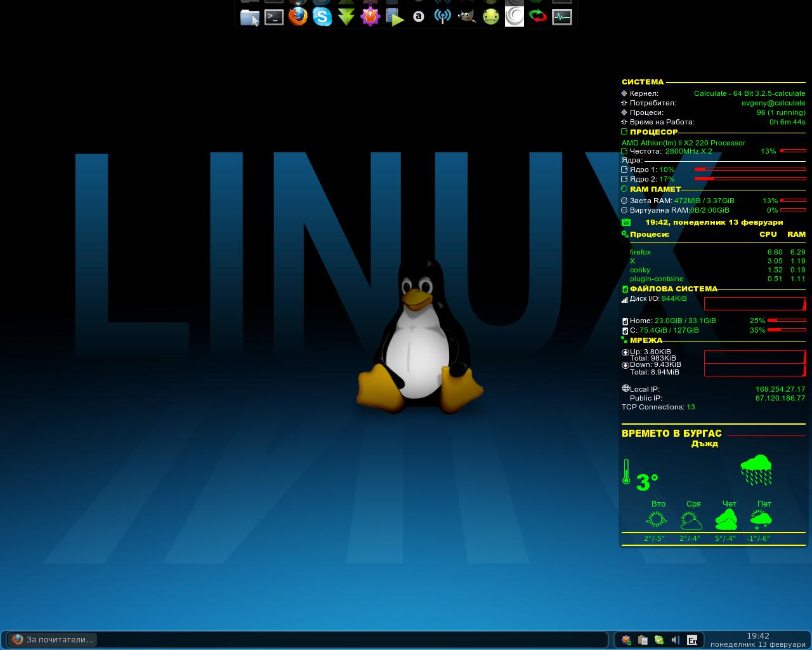Open the green smiley face dock icon
This screenshot has width=812, height=650.
490,17
